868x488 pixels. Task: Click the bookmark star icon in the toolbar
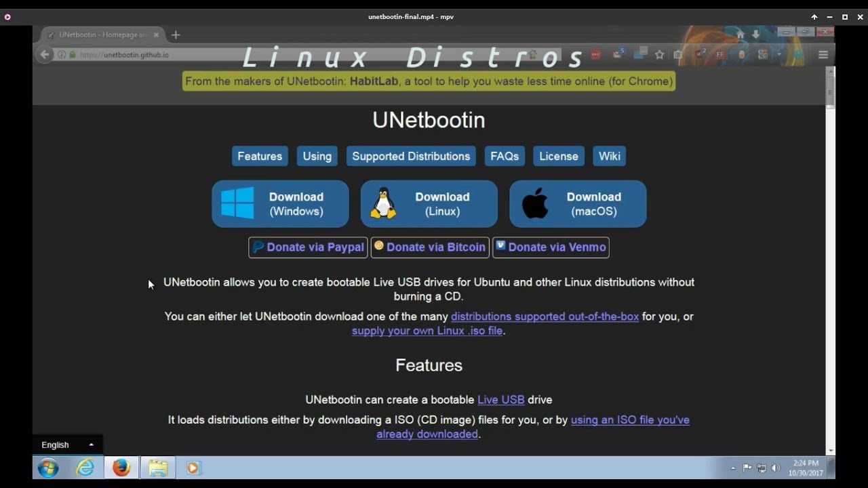(659, 55)
